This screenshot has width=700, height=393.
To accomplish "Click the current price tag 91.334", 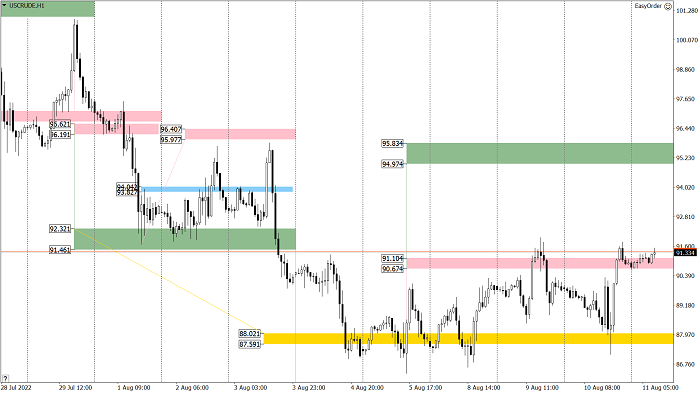I will point(686,253).
